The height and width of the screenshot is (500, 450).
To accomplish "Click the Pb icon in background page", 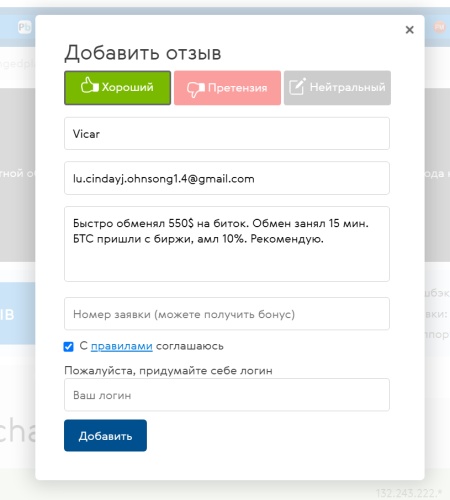I will click(25, 27).
